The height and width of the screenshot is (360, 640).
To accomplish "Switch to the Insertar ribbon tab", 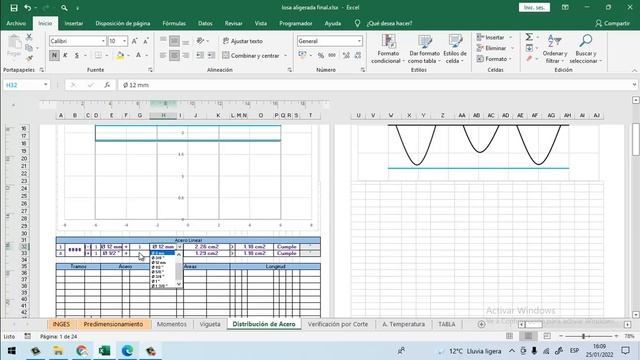I will [x=74, y=24].
